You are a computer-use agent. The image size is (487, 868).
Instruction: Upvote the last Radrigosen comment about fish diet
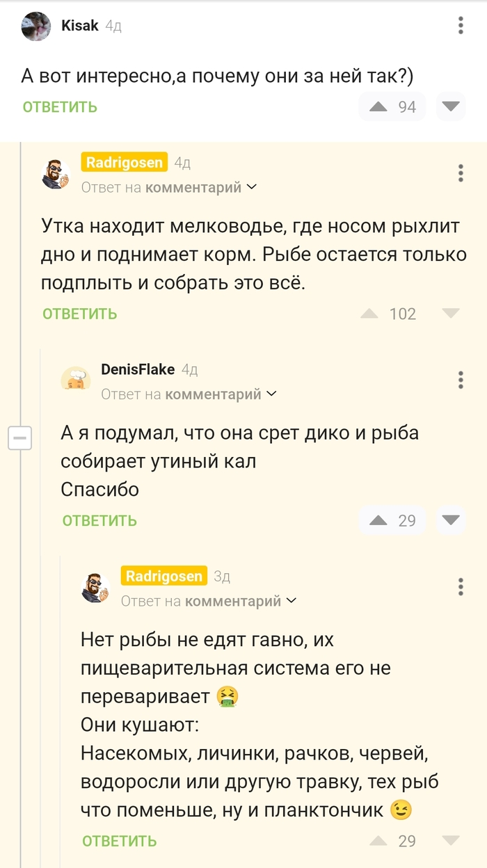378,841
